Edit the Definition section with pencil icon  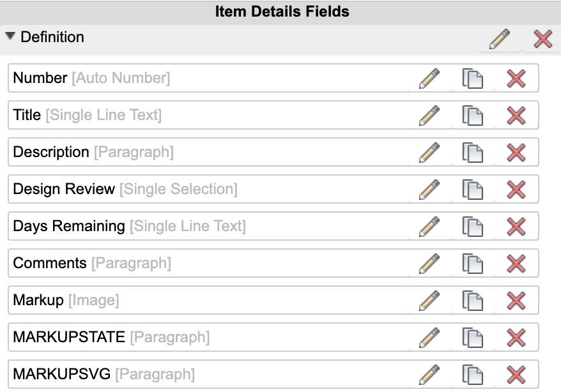499,40
